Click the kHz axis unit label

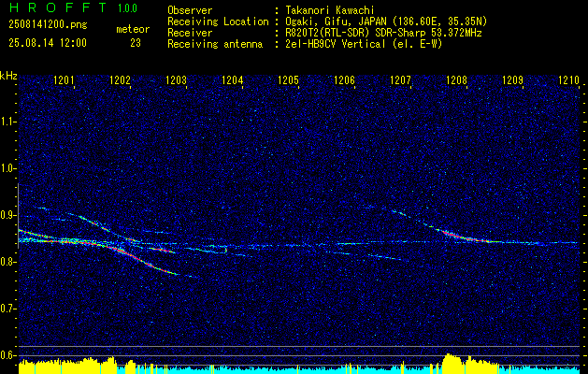pos(8,76)
